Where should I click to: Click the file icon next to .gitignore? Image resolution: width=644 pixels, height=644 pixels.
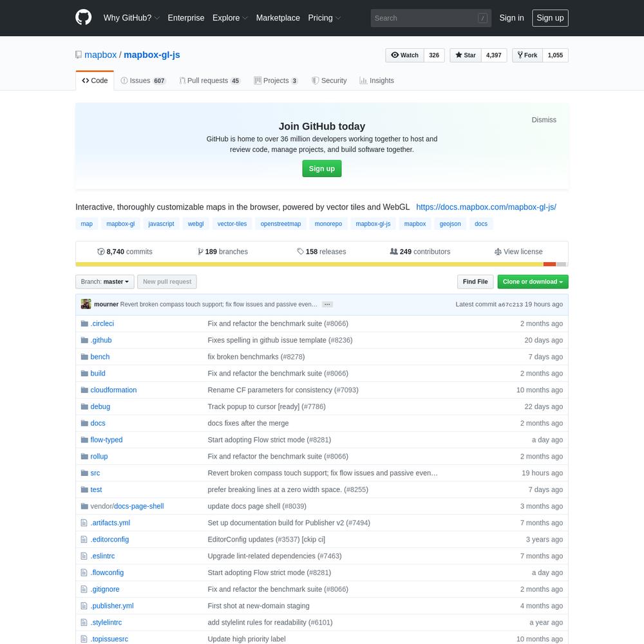point(84,589)
